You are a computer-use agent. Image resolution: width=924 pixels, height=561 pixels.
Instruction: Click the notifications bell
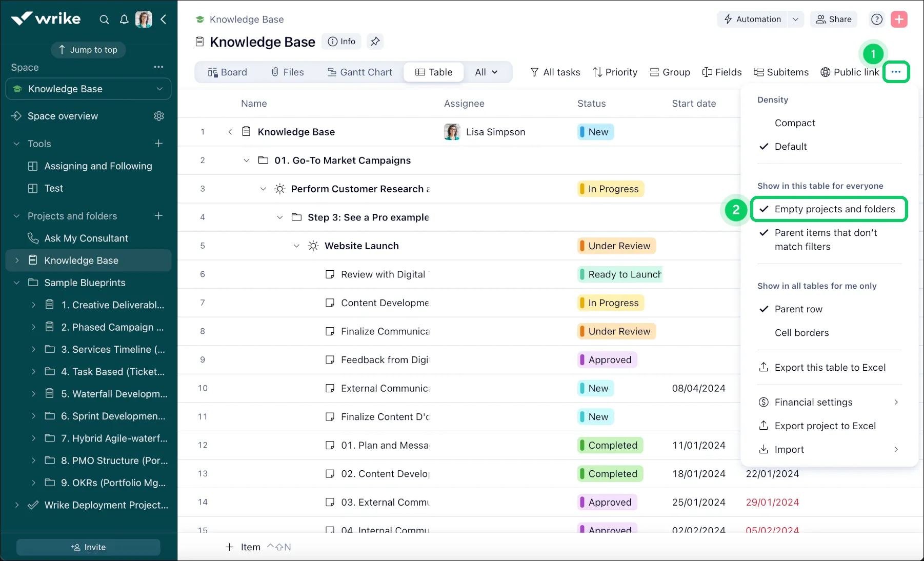[124, 19]
